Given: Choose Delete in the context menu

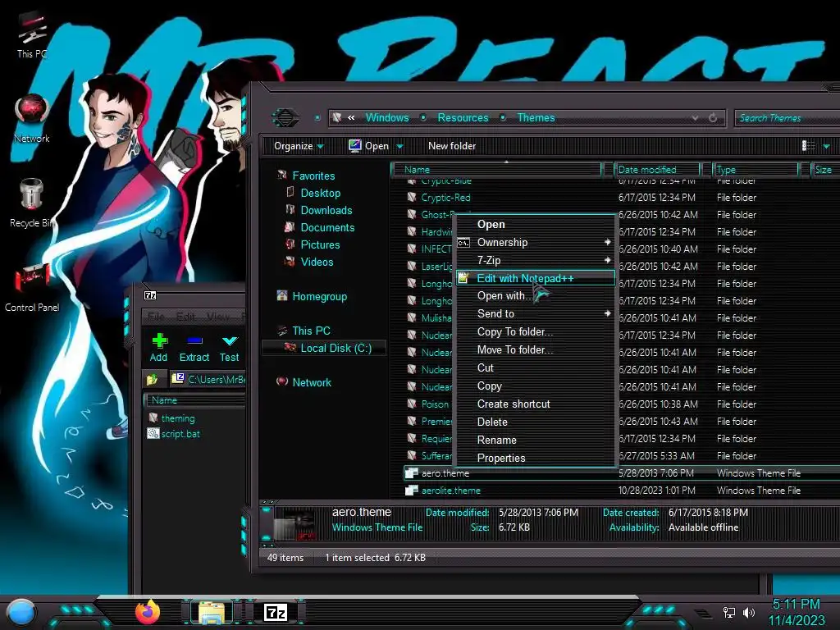Looking at the screenshot, I should point(535,422).
